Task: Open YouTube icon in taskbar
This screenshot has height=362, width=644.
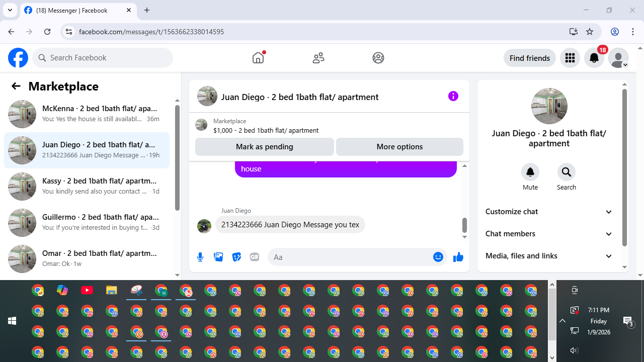Action: [87, 290]
